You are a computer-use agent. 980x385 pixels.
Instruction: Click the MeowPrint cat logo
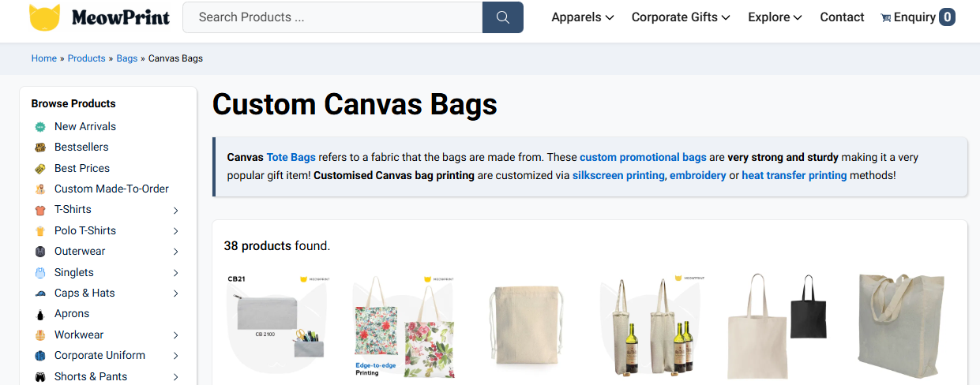pos(44,17)
